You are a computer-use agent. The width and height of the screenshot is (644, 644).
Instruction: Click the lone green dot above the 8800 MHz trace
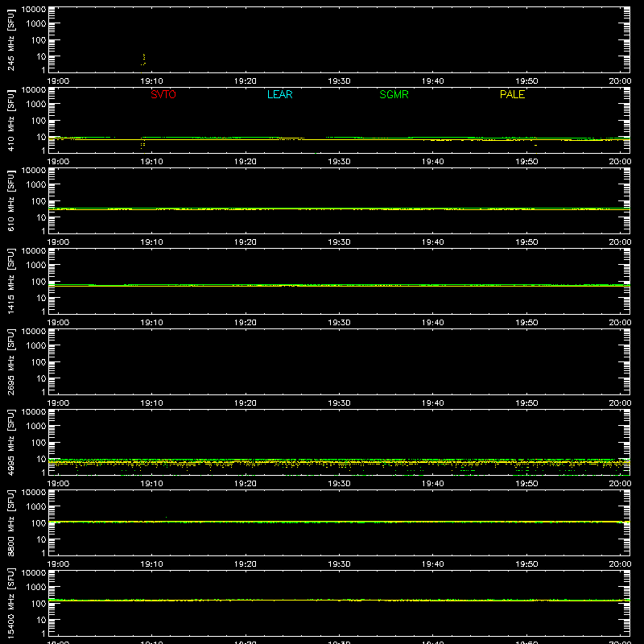pyautogui.click(x=166, y=517)
